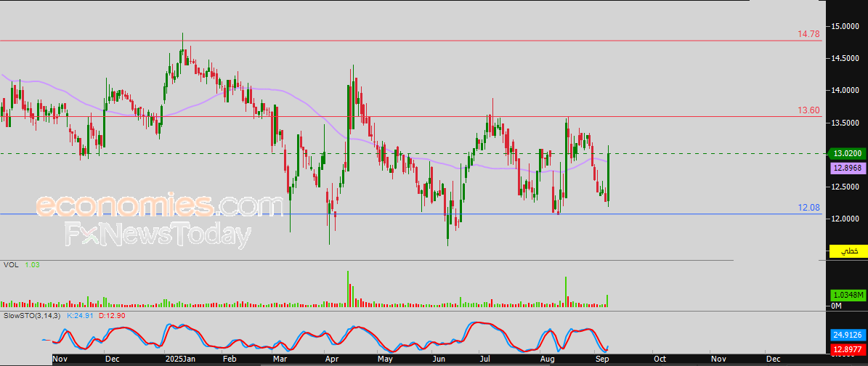Click the green 1.03 volume value
This screenshot has height=366, width=868.
(32, 265)
